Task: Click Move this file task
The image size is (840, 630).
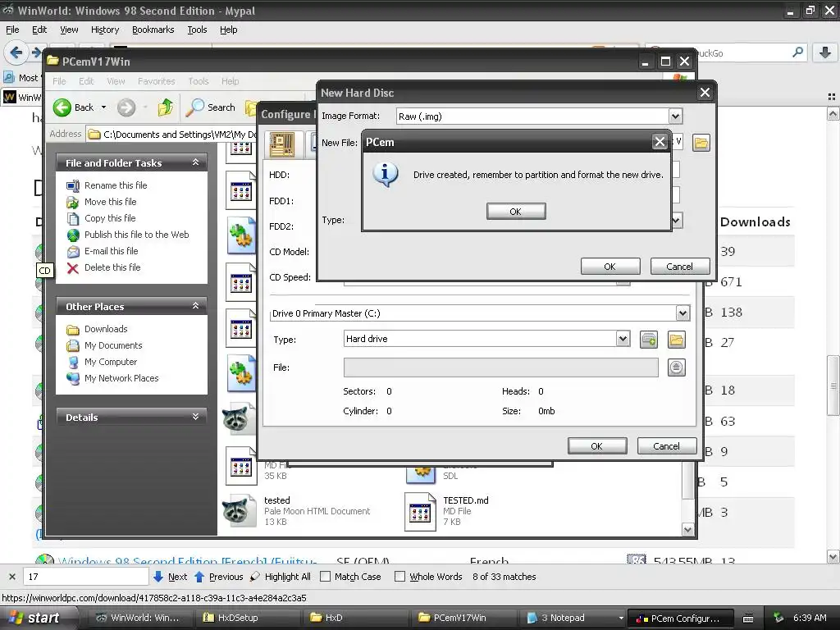Action: pos(111,202)
